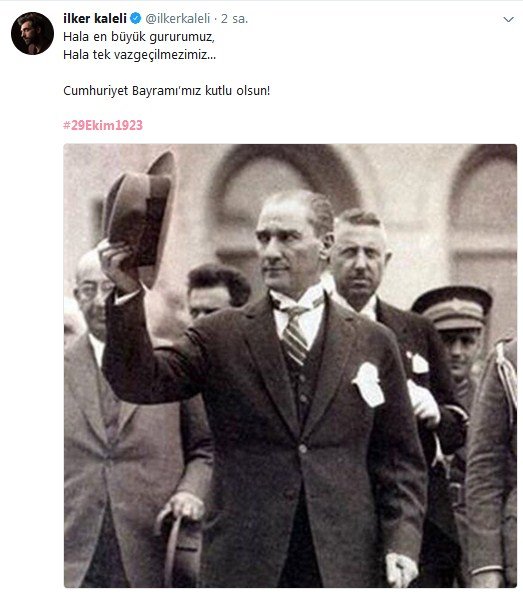This screenshot has height=598, width=523.
Task: Open the ilker kaleli display name link
Action: coord(95,18)
